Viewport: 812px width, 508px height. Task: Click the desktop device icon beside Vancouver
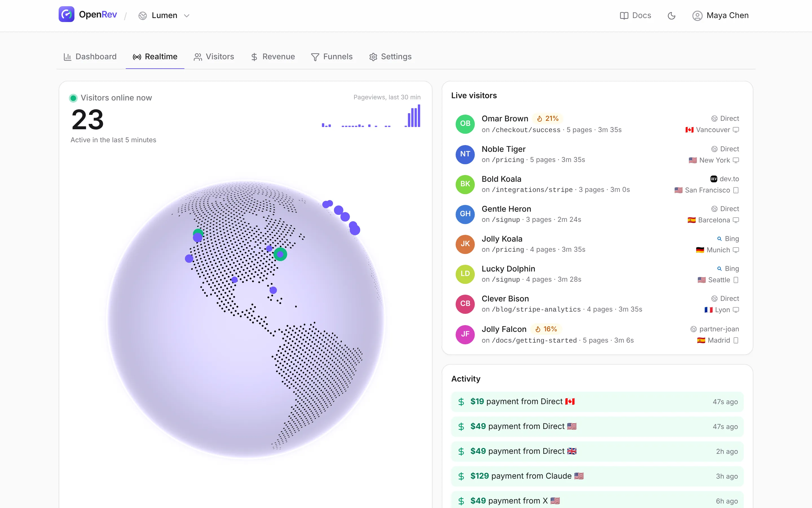736,130
